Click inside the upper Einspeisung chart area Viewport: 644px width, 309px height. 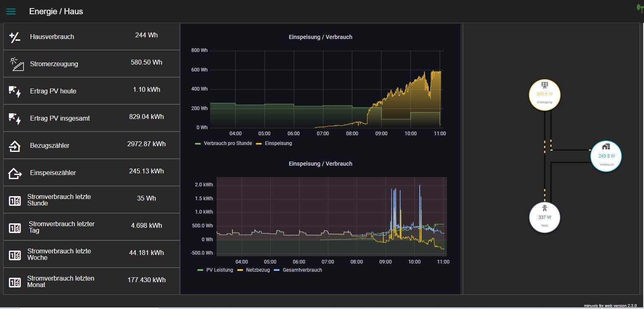click(x=327, y=89)
